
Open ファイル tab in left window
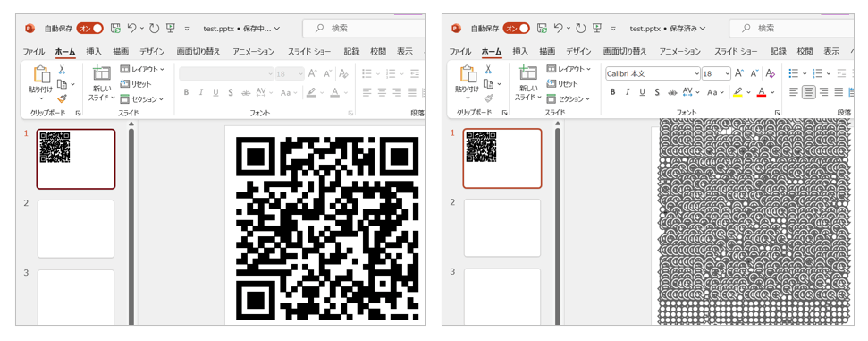[33, 52]
